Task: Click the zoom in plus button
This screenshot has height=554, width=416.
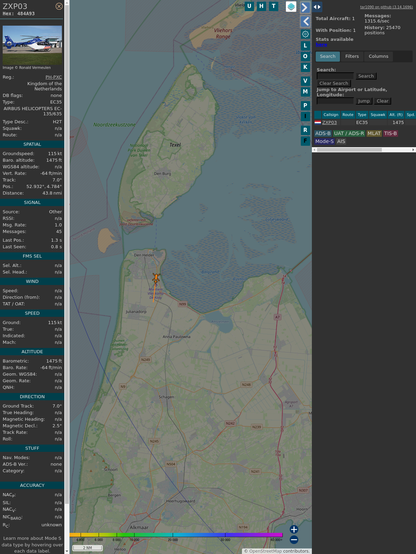Action: click(x=294, y=529)
